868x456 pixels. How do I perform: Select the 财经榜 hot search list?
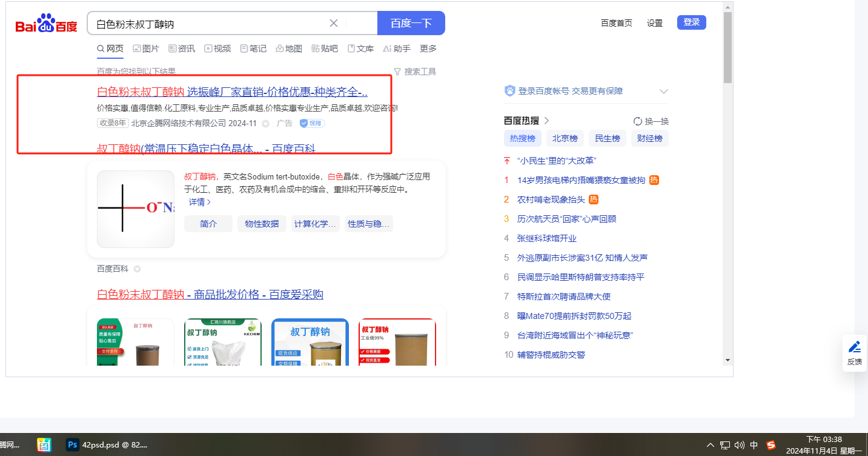[649, 138]
